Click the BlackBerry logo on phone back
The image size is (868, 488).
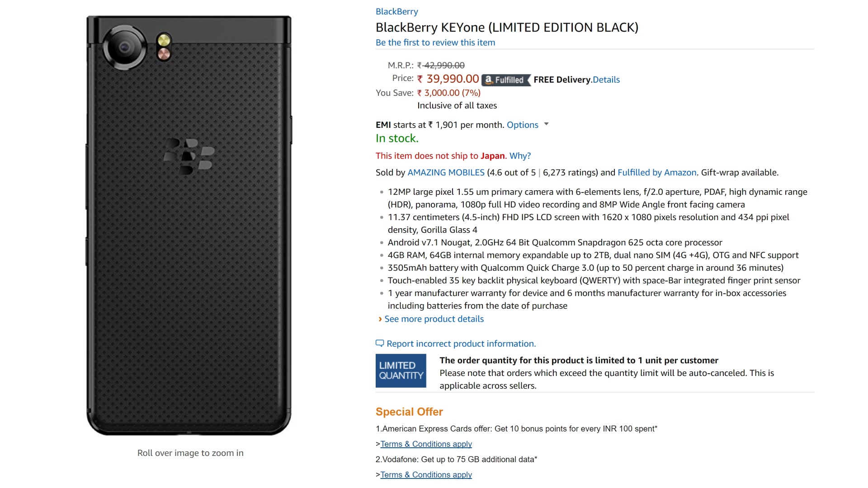[x=189, y=156]
